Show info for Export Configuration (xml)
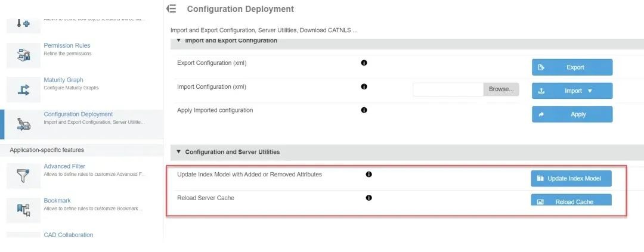This screenshot has width=644, height=252. click(364, 63)
